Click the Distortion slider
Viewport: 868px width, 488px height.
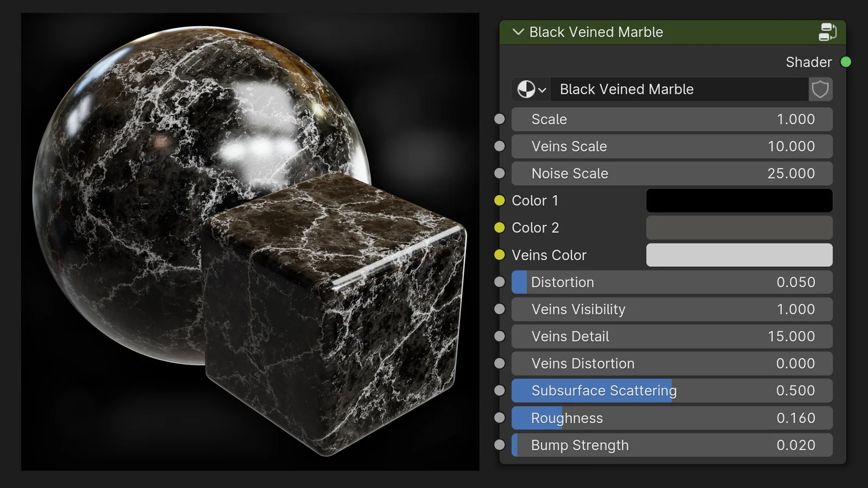click(x=672, y=282)
